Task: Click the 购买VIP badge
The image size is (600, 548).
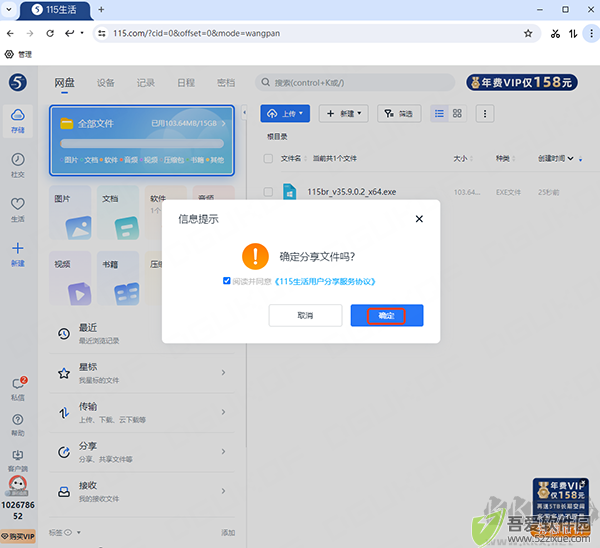Action: (18, 537)
